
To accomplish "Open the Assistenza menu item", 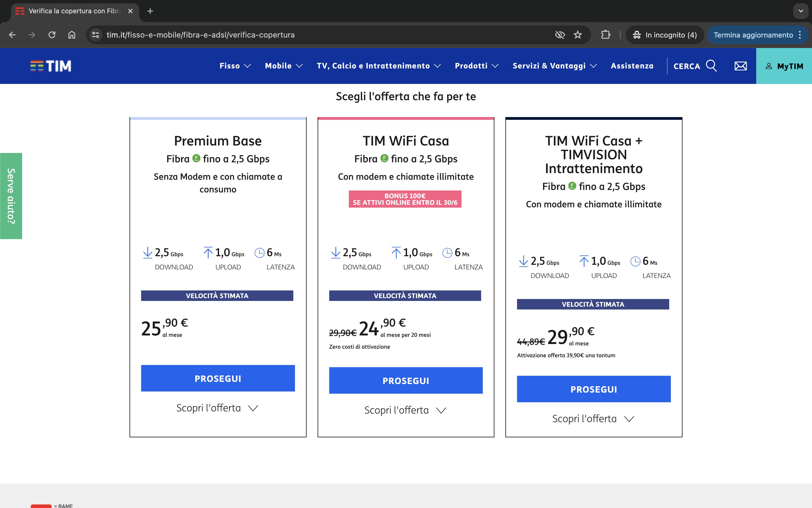I will click(x=632, y=66).
